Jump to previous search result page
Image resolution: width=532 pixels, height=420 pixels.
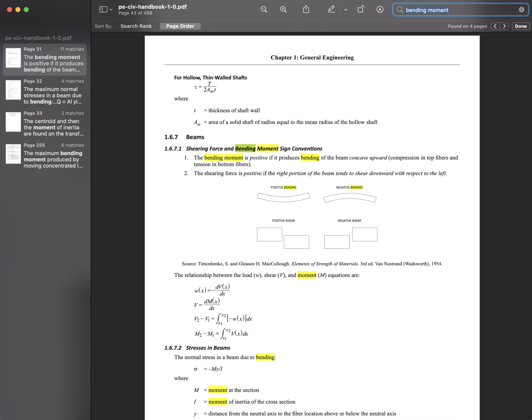[495, 26]
